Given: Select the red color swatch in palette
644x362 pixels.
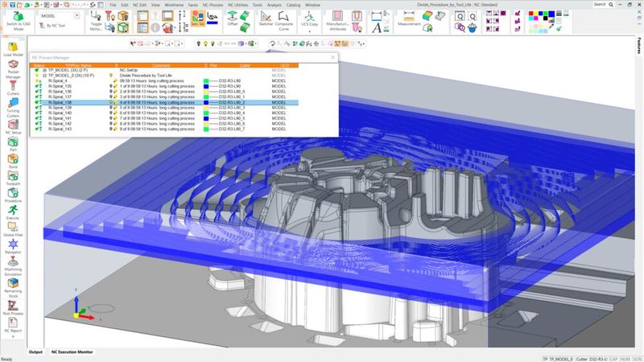Looking at the screenshot, I should [530, 14].
